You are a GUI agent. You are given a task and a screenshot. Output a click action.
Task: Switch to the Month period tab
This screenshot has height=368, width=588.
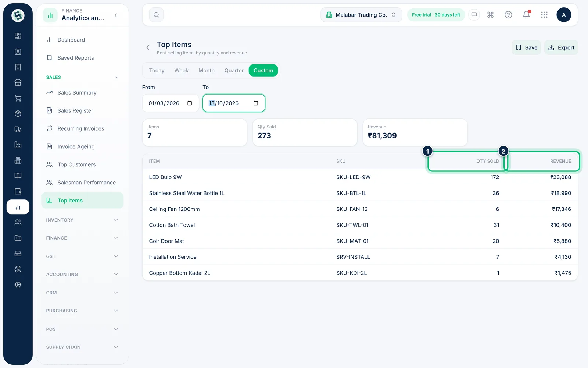point(207,71)
